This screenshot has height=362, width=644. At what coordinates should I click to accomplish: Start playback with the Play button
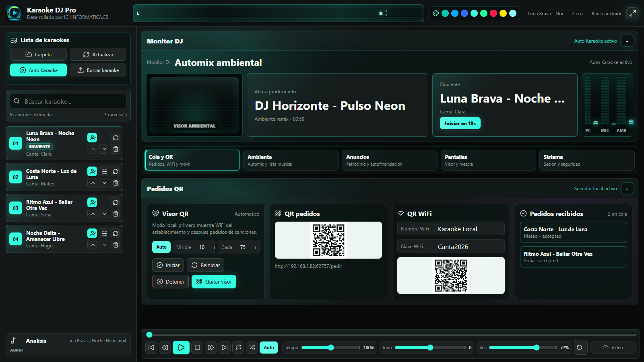[x=181, y=348]
